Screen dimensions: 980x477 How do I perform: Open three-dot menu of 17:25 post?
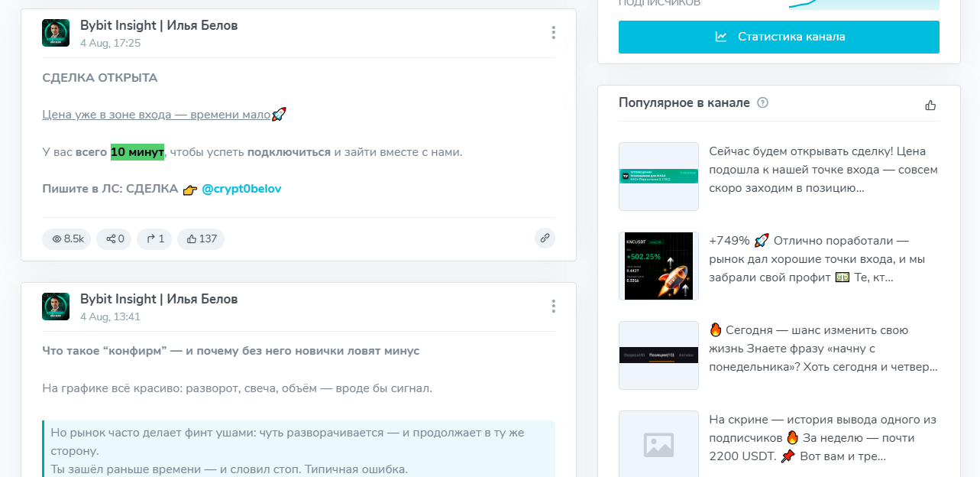[x=553, y=33]
